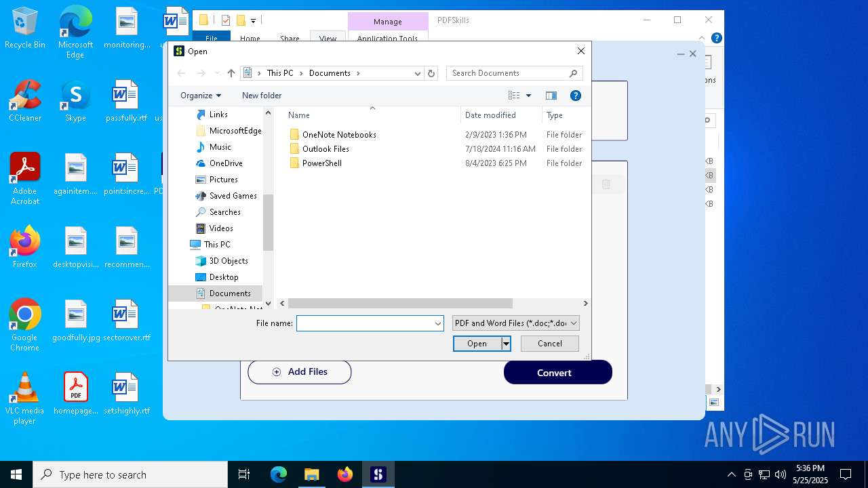Open File Explorer from taskbar

click(x=311, y=474)
